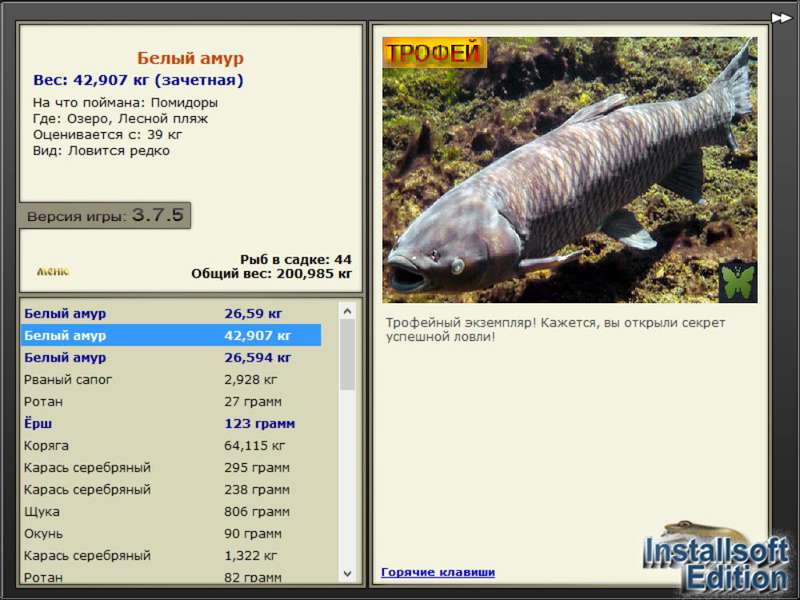Image resolution: width=800 pixels, height=600 pixels.
Task: Select Белый амур 26,59 кг entry
Action: 171,313
